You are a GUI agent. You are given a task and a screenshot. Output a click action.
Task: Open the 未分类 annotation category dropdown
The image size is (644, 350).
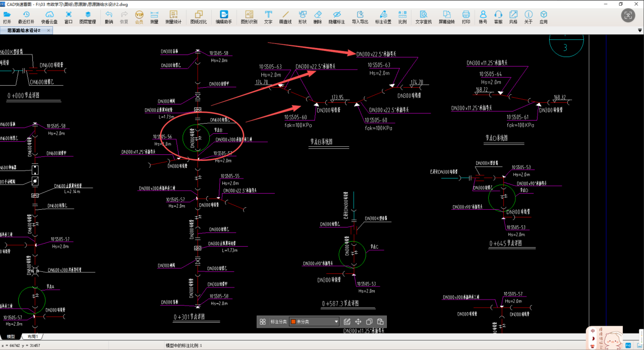(x=314, y=321)
